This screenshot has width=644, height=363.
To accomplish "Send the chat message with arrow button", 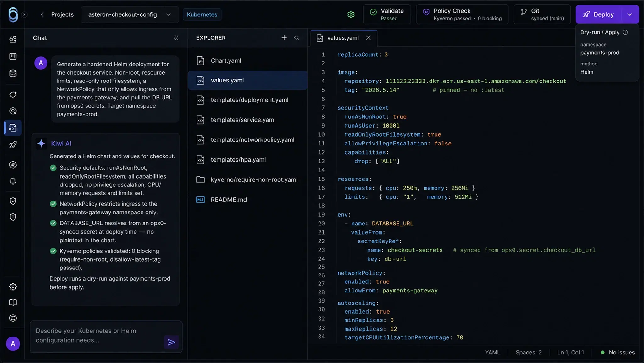I will tap(171, 342).
